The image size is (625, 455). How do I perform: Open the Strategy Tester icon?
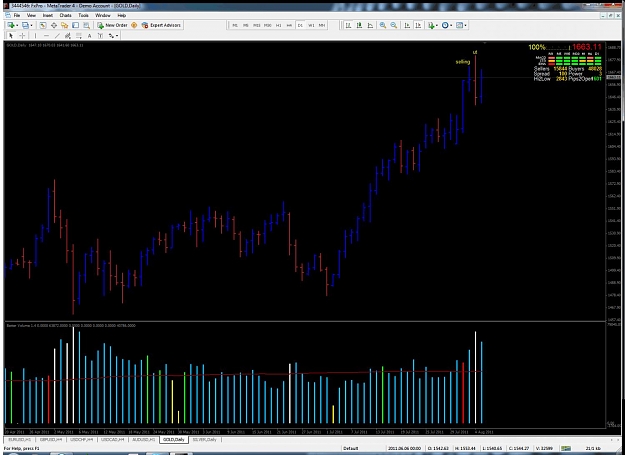pyautogui.click(x=86, y=25)
